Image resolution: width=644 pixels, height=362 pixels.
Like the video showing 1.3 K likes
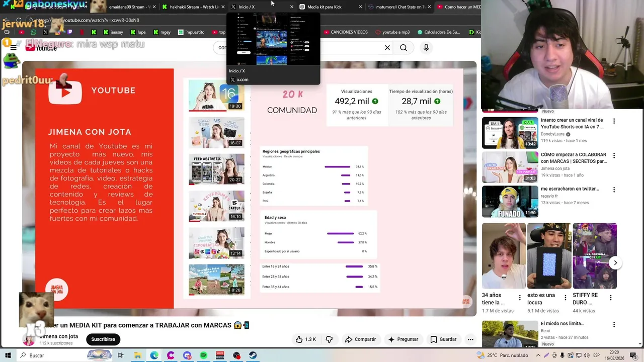tap(306, 339)
